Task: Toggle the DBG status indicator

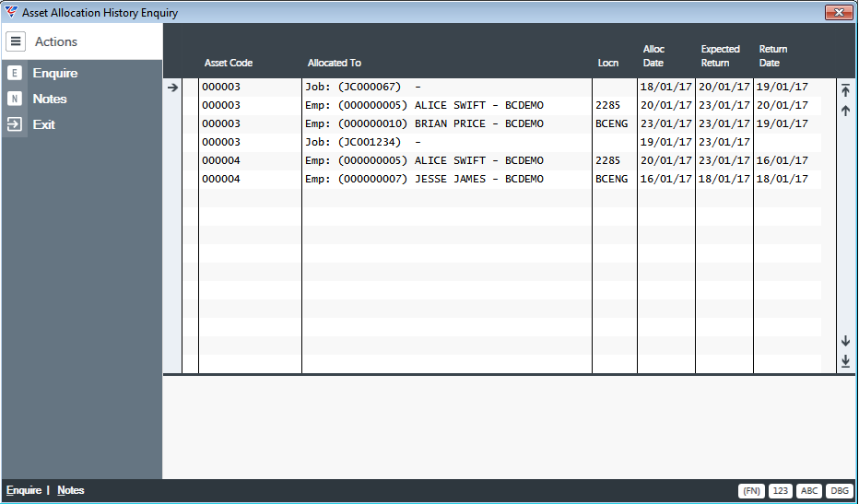Action: [x=840, y=491]
